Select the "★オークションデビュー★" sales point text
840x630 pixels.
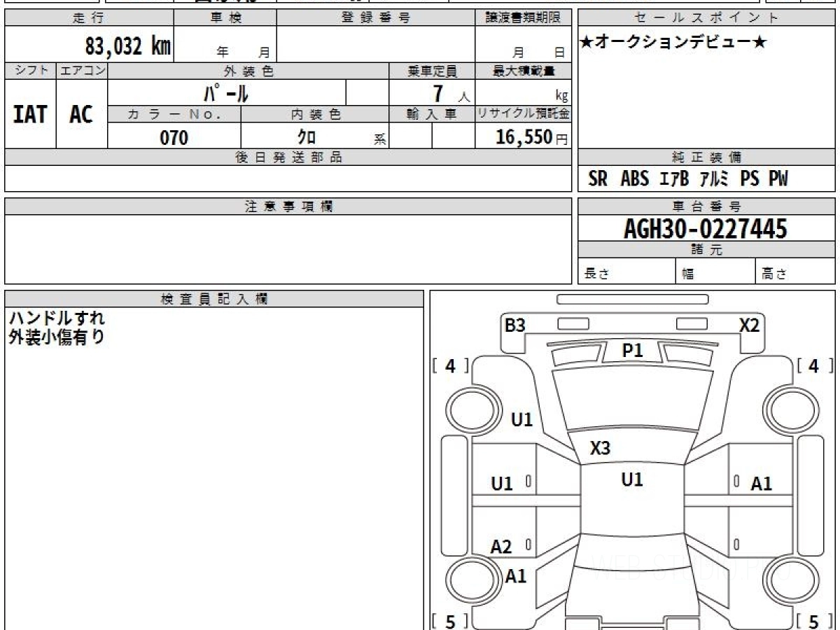pyautogui.click(x=673, y=43)
